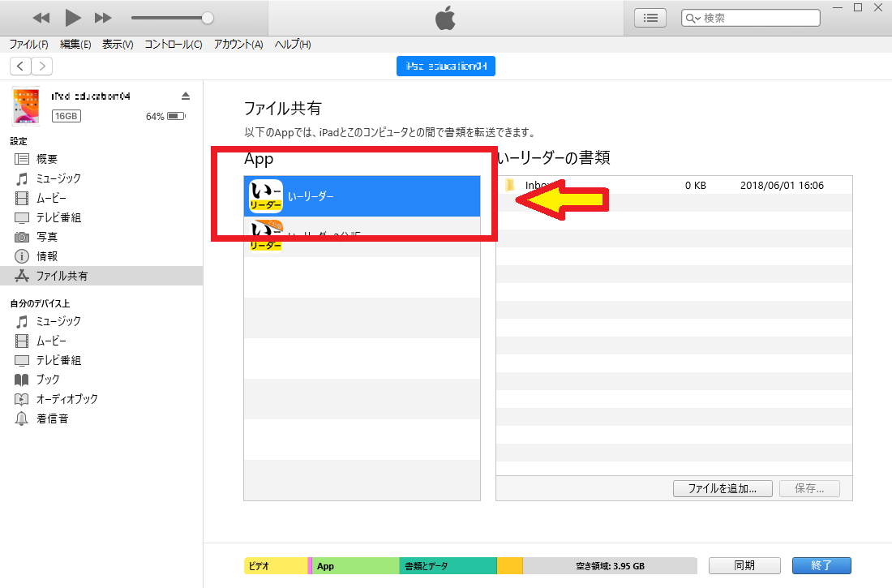This screenshot has height=588, width=892.
Task: Click the 空き領域: 3.95 GB free space segment
Action: (x=610, y=566)
